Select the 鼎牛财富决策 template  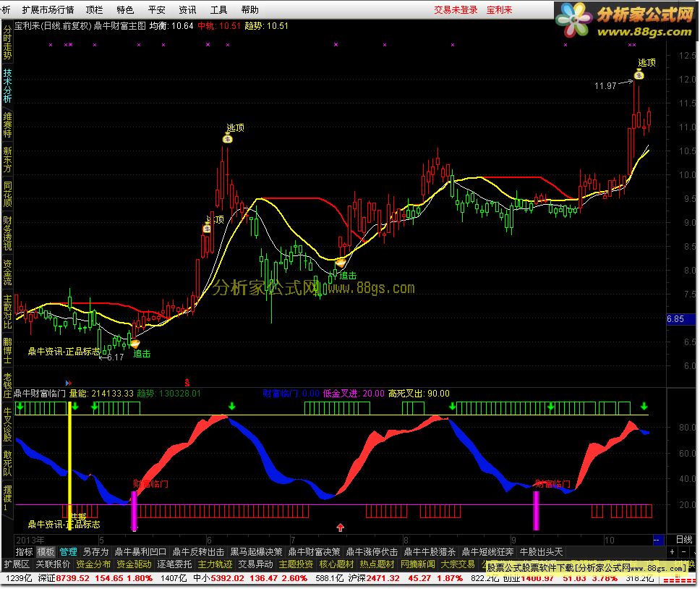(x=315, y=552)
